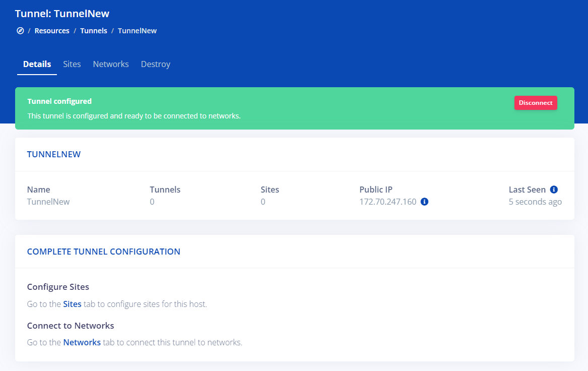This screenshot has height=371, width=588.
Task: Switch to the Networks tab
Action: tap(111, 64)
